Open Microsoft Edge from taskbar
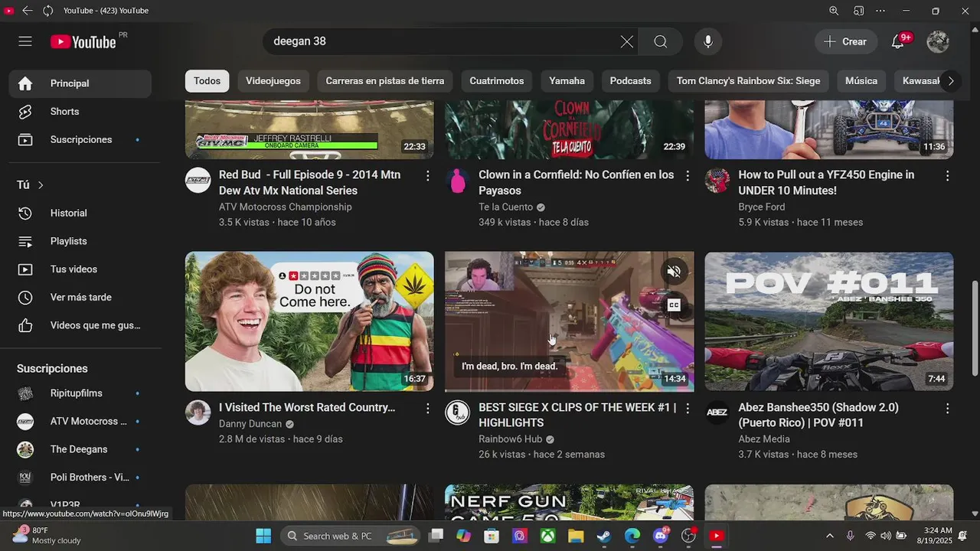 pos(632,536)
